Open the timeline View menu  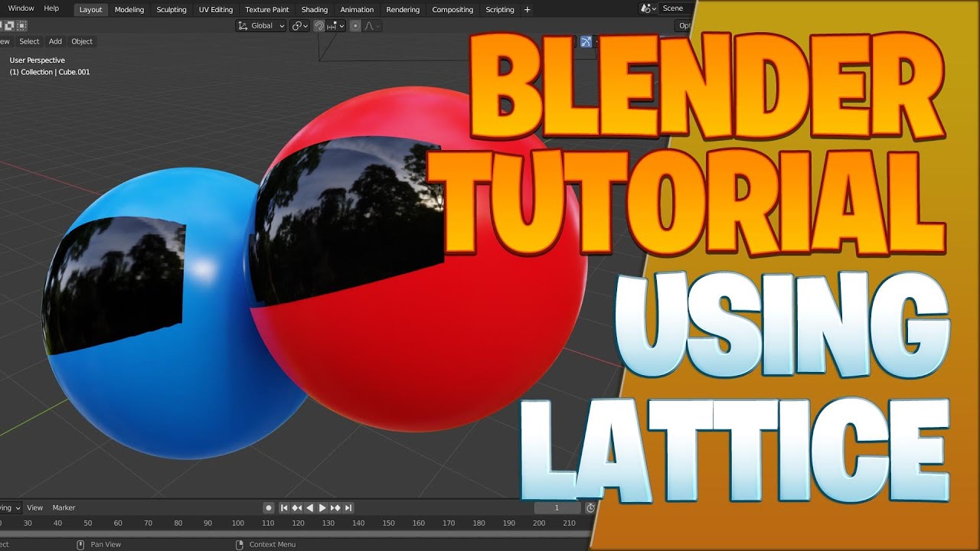click(x=35, y=507)
